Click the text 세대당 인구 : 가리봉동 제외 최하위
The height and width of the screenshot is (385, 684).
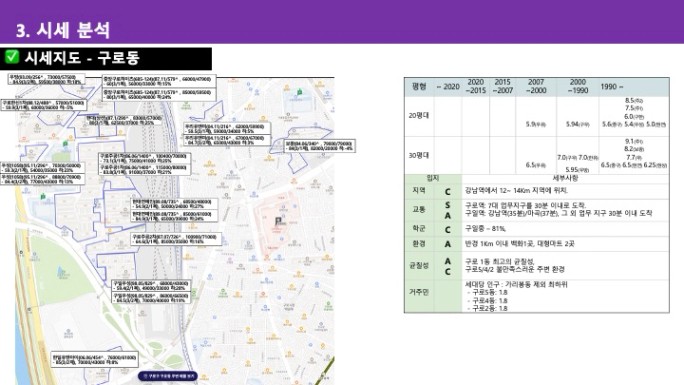[x=516, y=285]
